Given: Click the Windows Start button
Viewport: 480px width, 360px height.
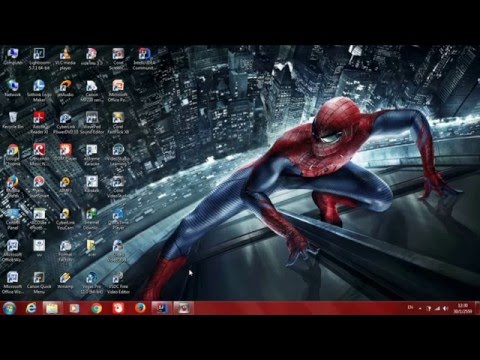Looking at the screenshot, I should [x=9, y=308].
